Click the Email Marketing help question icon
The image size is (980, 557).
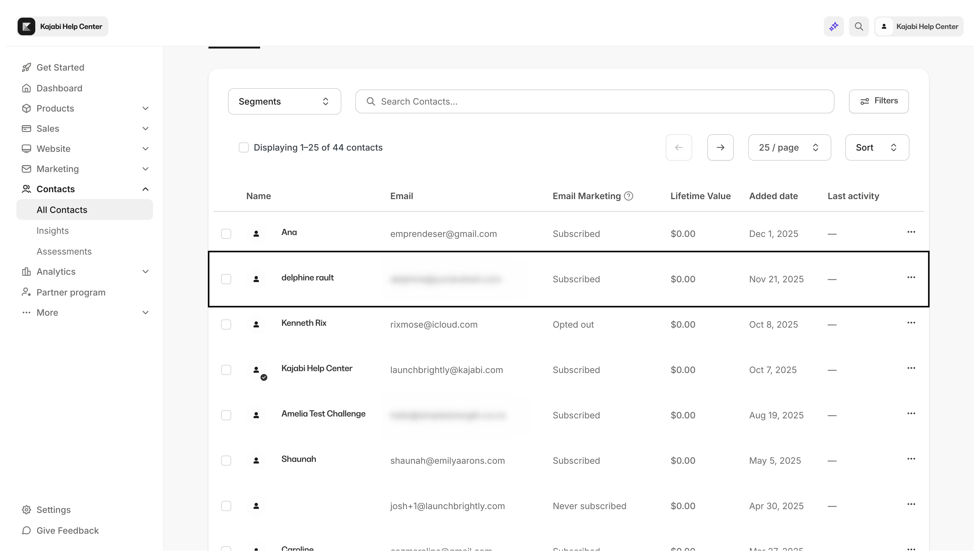point(629,196)
